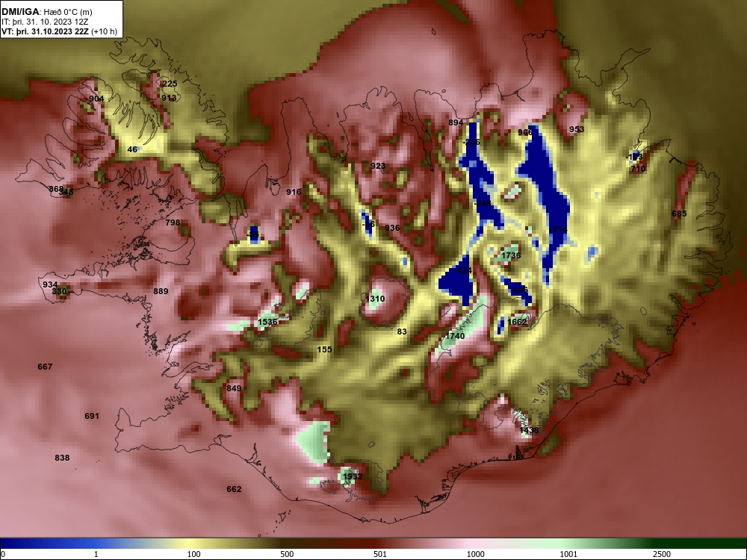Click the map value 83
This screenshot has height=560, width=747.
(x=402, y=332)
